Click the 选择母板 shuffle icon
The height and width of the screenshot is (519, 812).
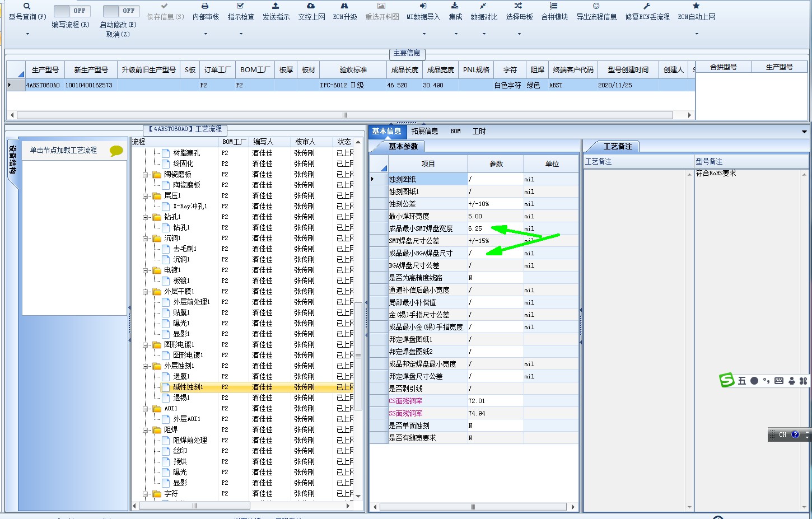[x=519, y=6]
